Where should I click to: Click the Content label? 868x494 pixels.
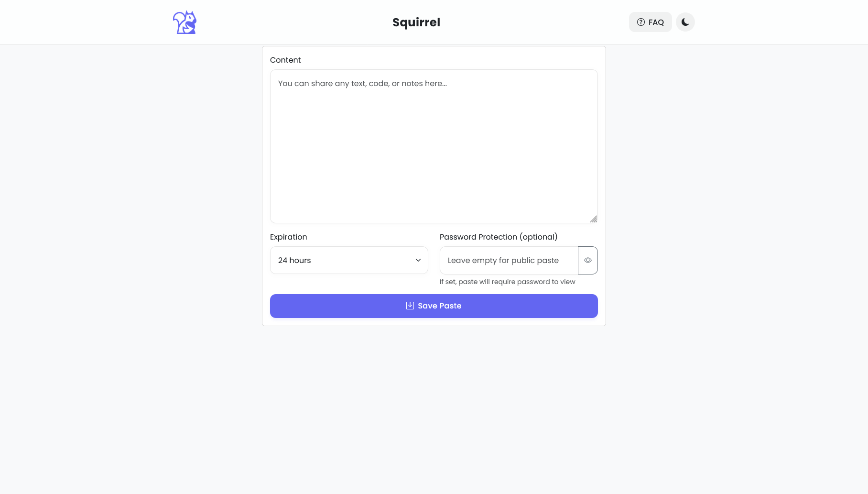pos(285,60)
